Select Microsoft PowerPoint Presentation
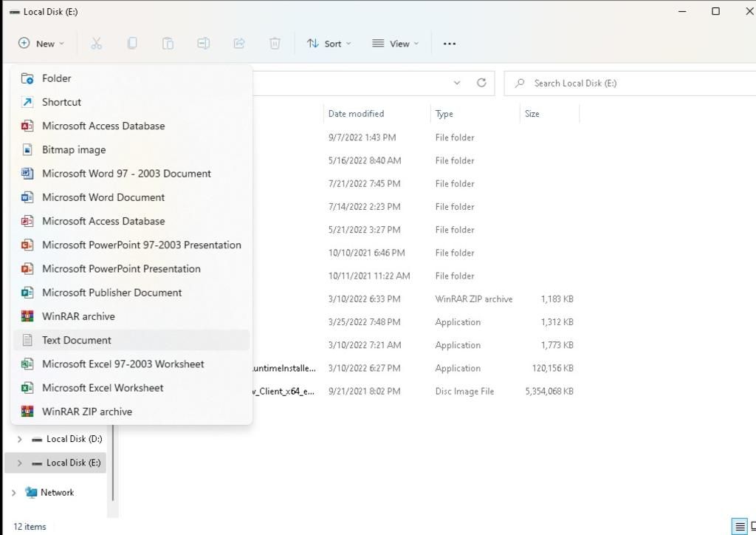756x535 pixels. pos(131,269)
